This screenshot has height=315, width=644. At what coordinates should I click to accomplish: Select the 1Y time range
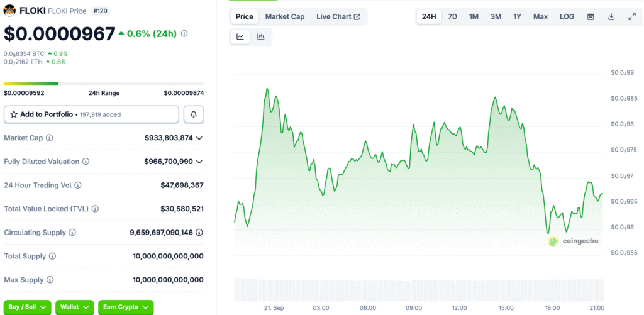tap(517, 16)
